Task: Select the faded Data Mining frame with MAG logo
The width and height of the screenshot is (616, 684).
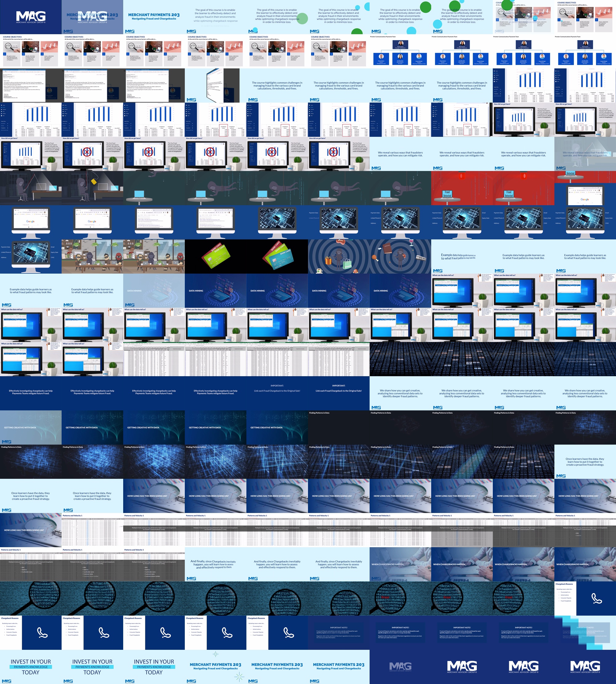Action: [154, 291]
